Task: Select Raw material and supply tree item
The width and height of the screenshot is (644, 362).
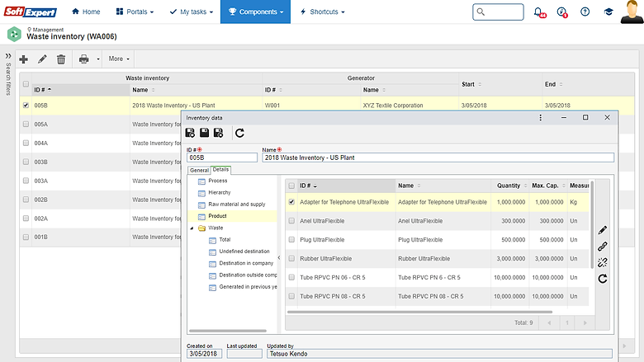Action: tap(237, 205)
